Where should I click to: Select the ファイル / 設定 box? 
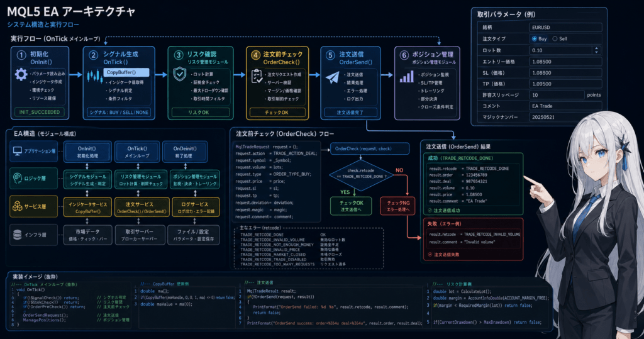coord(193,235)
